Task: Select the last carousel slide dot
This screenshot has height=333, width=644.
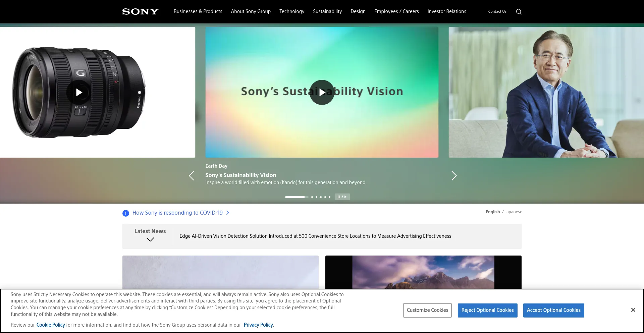Action: pos(329,197)
